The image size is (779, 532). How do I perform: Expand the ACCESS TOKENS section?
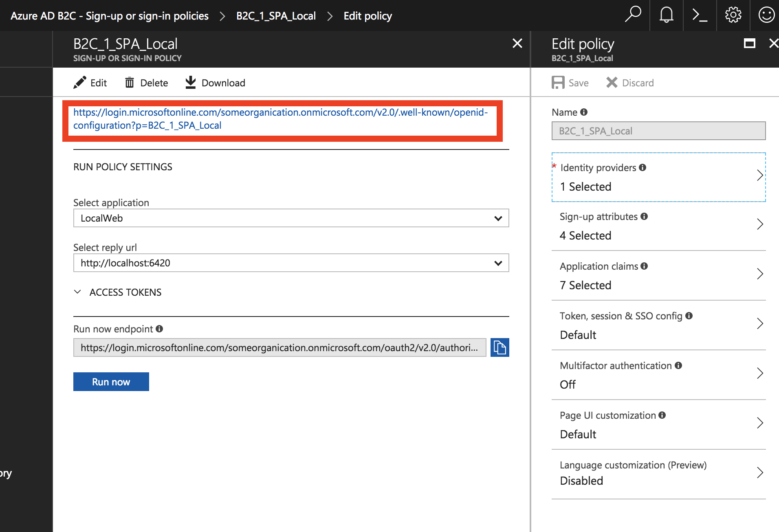coord(77,292)
